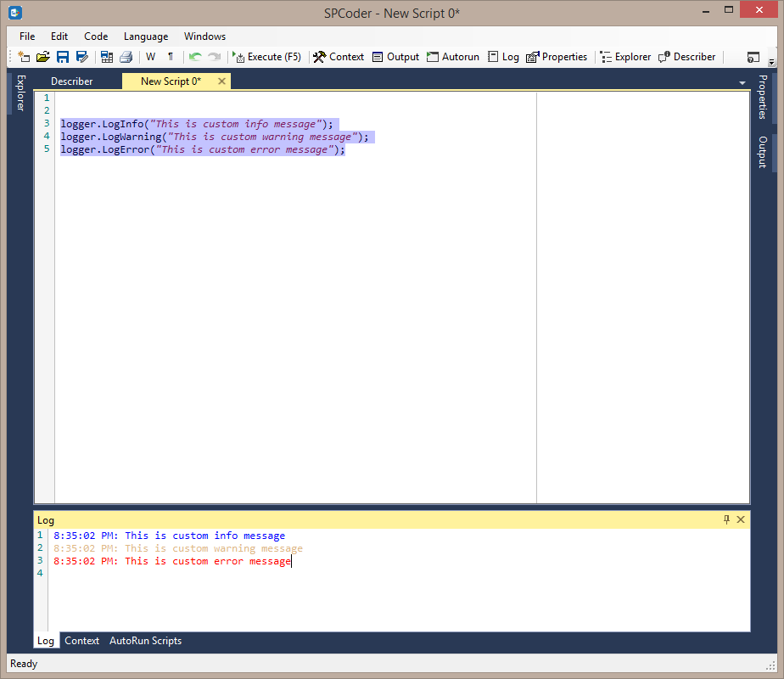Open Explorer from the toolbar
This screenshot has height=679, width=784.
(625, 57)
